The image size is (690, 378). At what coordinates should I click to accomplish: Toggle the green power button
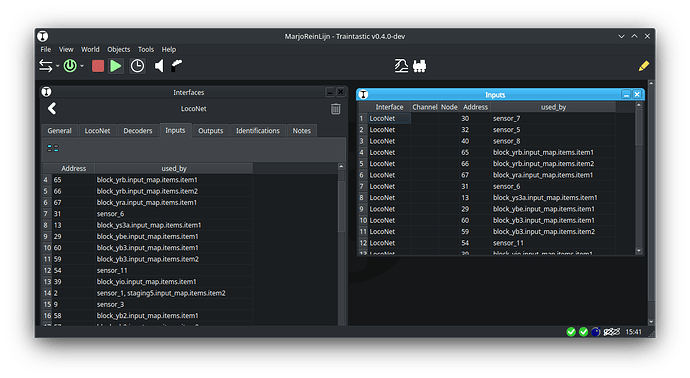[x=70, y=66]
